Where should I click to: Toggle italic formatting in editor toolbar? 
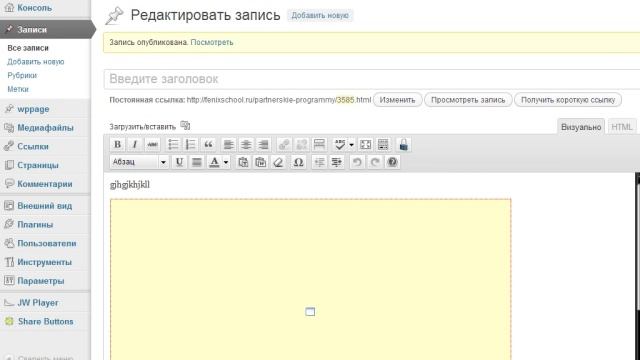point(135,144)
